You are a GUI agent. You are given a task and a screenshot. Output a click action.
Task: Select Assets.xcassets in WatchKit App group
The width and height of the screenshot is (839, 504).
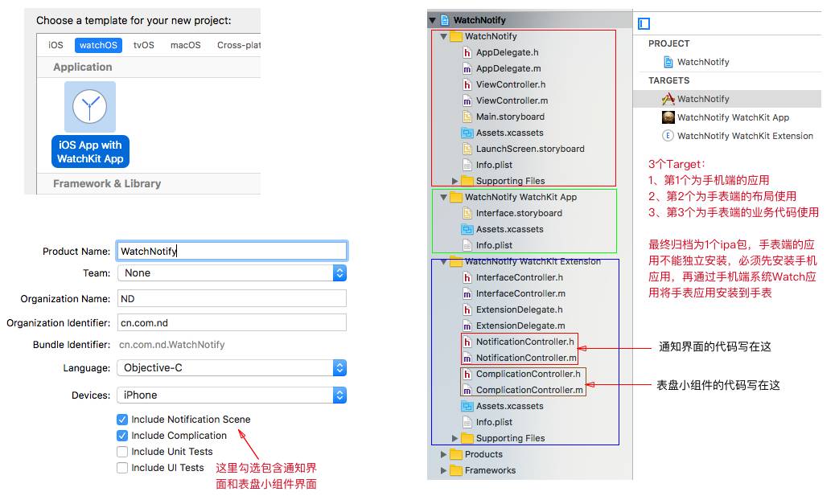coord(510,229)
